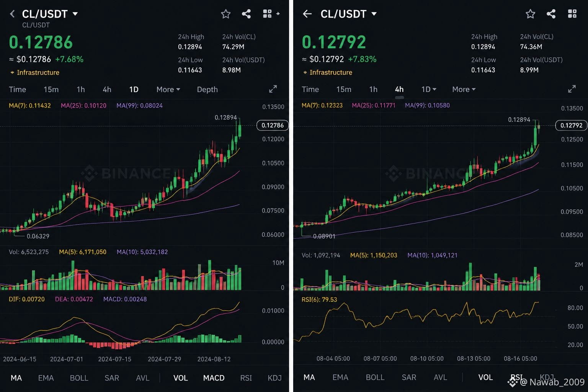Toggle VOL indicator in left panel
Image resolution: width=588 pixels, height=392 pixels.
coord(181,378)
